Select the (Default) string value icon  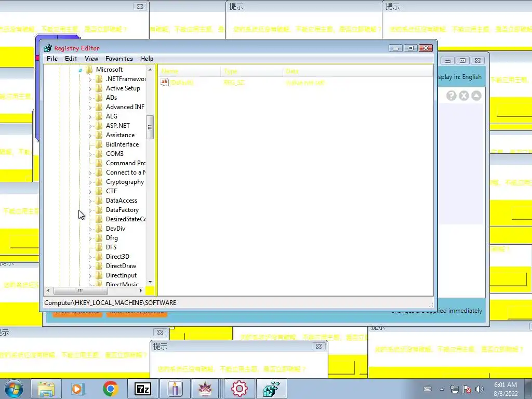coord(165,82)
